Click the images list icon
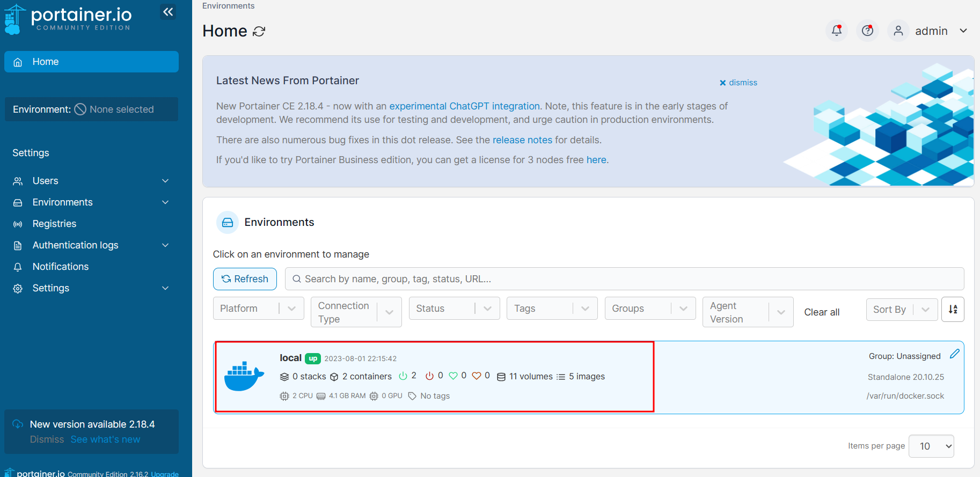The height and width of the screenshot is (477, 980). click(x=561, y=377)
